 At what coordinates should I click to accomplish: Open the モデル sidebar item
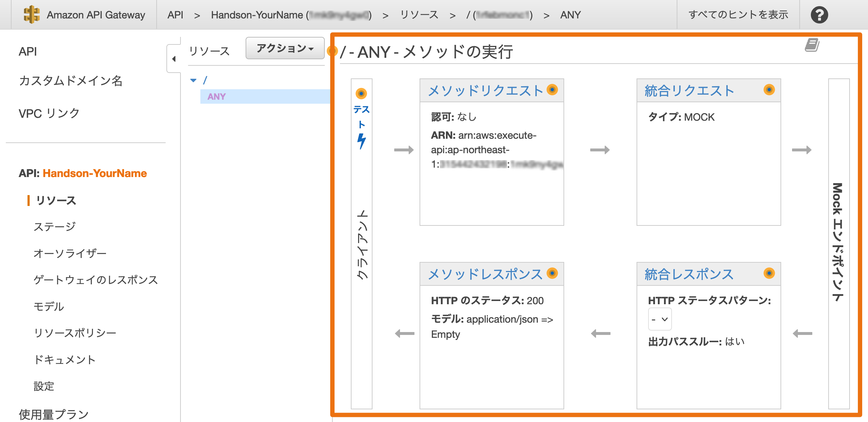pos(49,306)
